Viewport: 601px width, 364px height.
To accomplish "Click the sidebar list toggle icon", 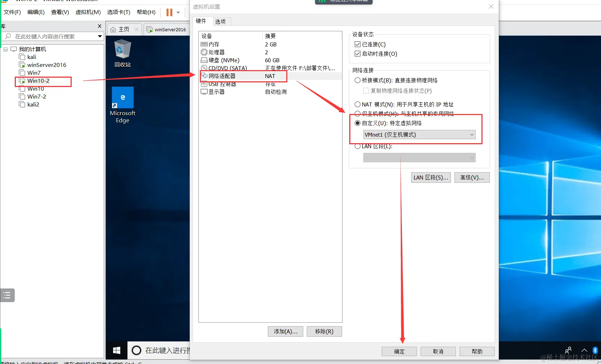I will tap(7, 295).
